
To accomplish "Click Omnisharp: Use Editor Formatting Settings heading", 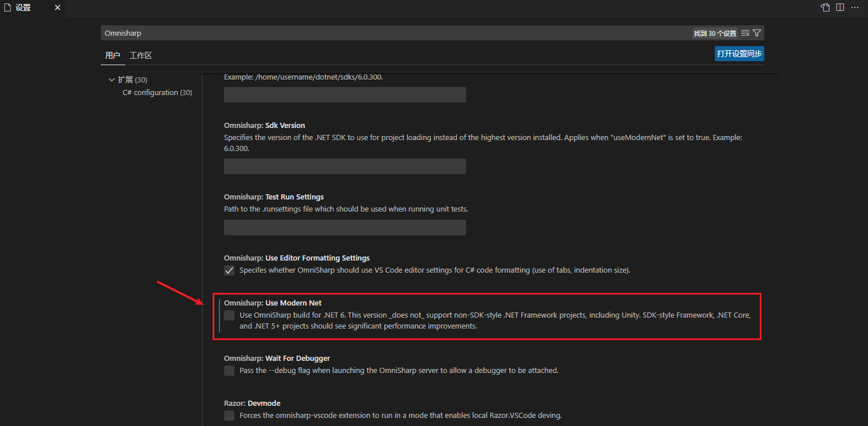I will (x=297, y=258).
